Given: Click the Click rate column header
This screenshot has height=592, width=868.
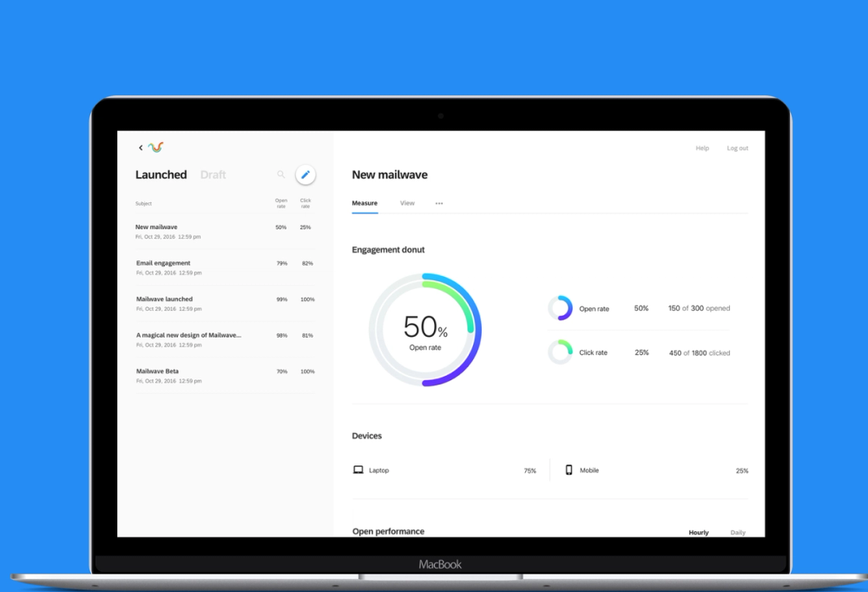Looking at the screenshot, I should pyautogui.click(x=306, y=203).
